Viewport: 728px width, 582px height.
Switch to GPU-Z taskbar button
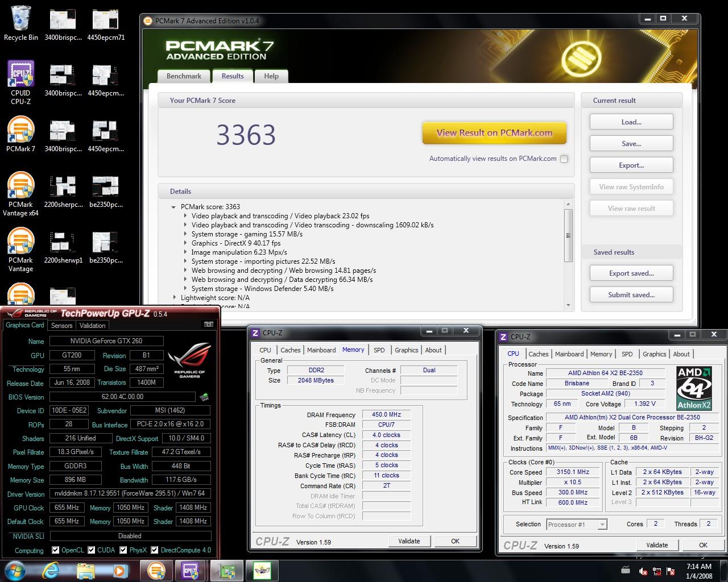click(227, 570)
